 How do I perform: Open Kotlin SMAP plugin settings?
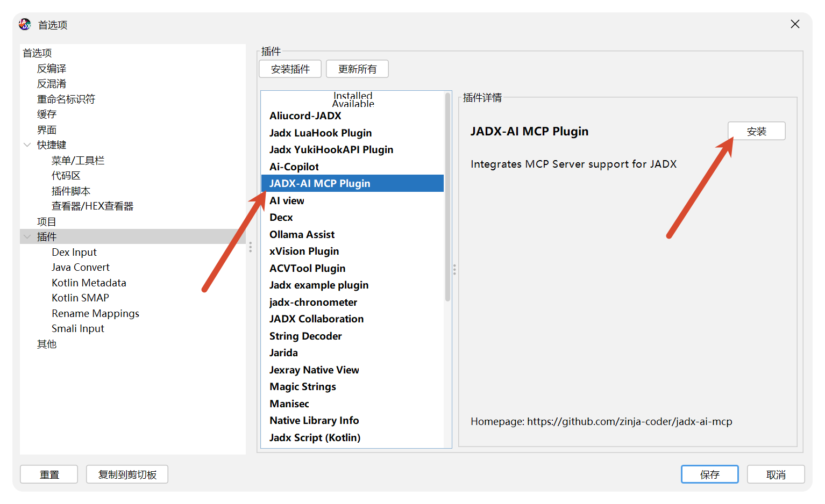tap(80, 298)
